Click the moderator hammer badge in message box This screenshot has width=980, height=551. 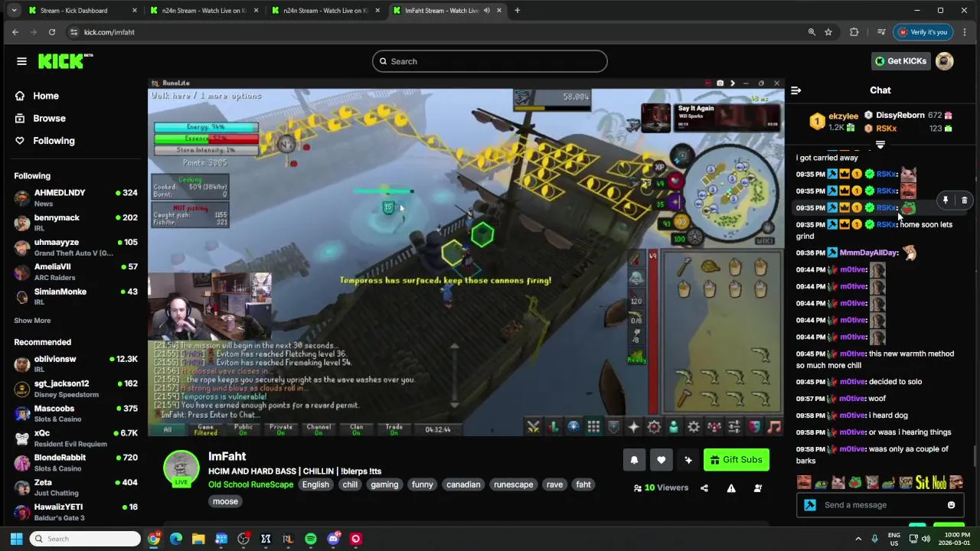810,505
